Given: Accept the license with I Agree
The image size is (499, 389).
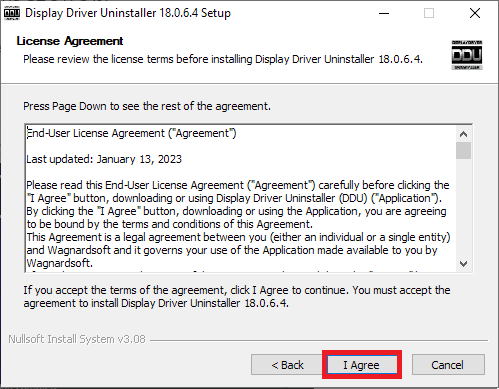Looking at the screenshot, I should (362, 365).
